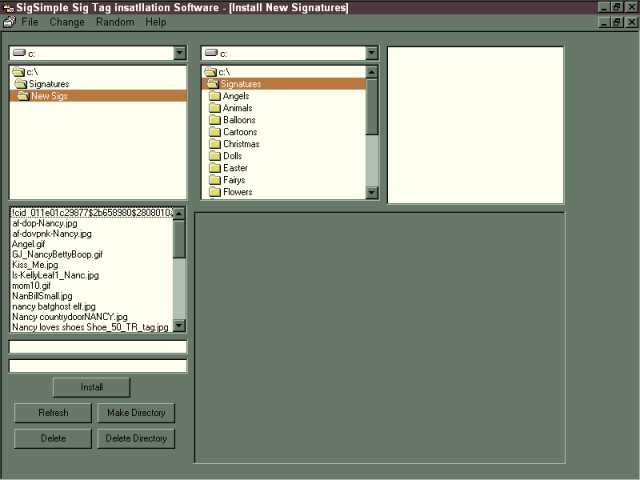Screen dimensions: 640x480
Task: Open the Random menu
Action: (x=115, y=22)
